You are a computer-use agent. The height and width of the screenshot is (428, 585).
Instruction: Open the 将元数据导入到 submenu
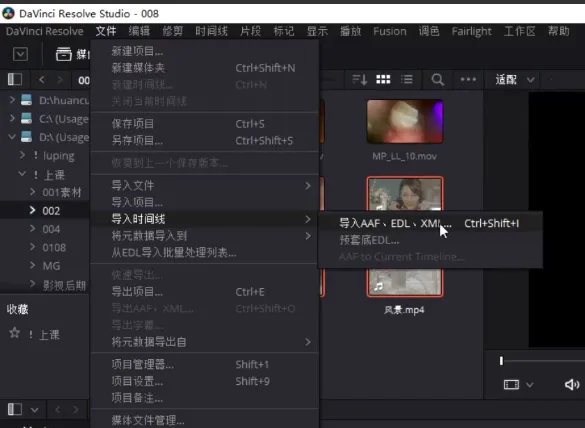[x=204, y=235]
